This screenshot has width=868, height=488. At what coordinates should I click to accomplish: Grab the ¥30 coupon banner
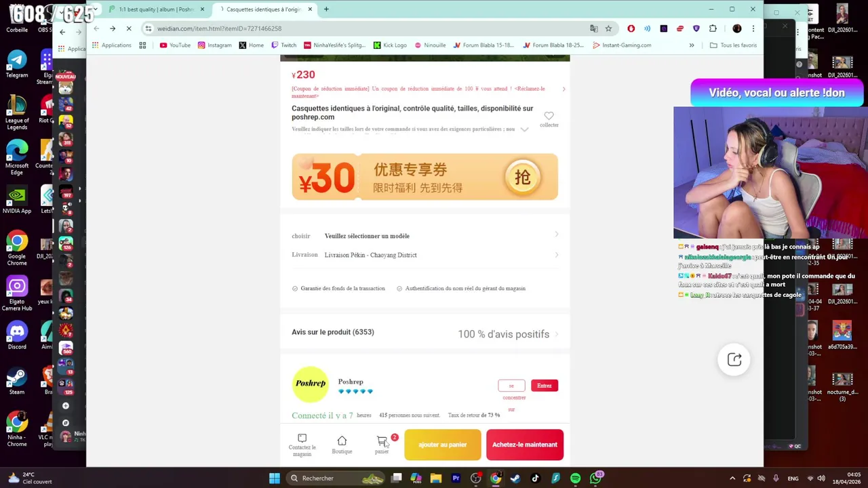(425, 177)
